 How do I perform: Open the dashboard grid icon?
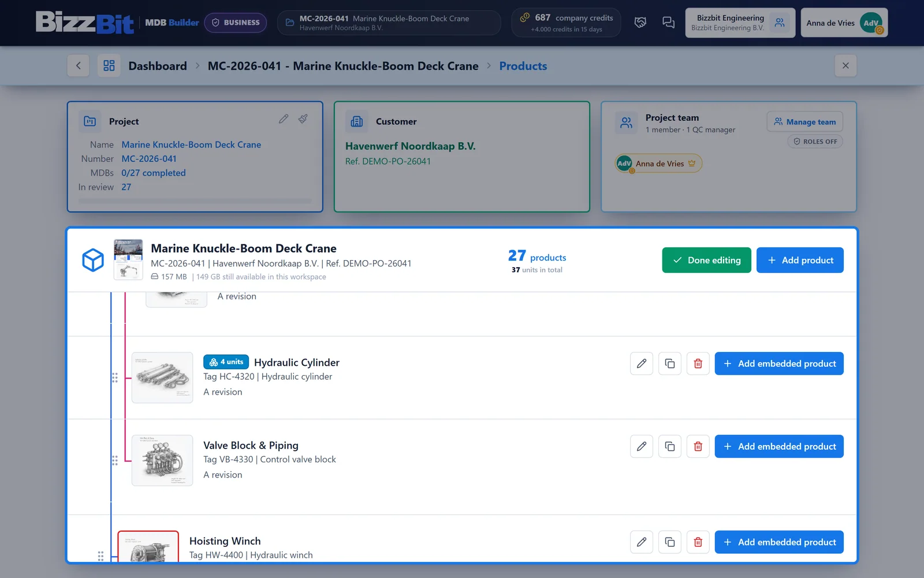pos(109,66)
